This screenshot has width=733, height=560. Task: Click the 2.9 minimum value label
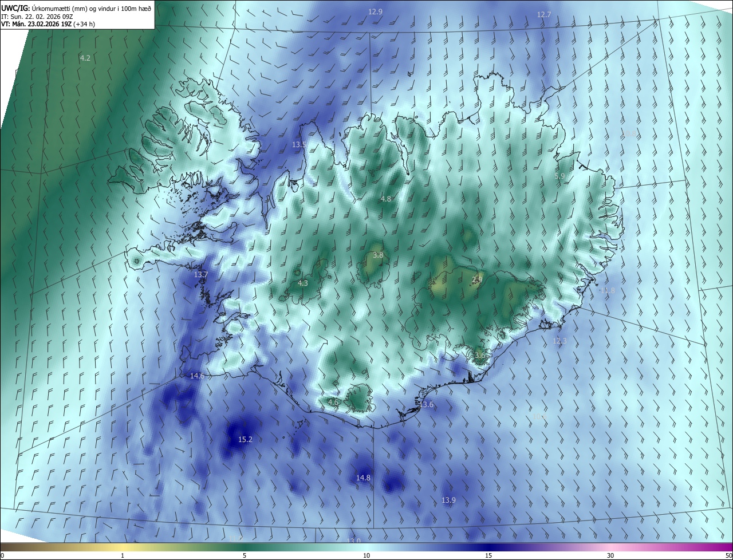coord(476,279)
